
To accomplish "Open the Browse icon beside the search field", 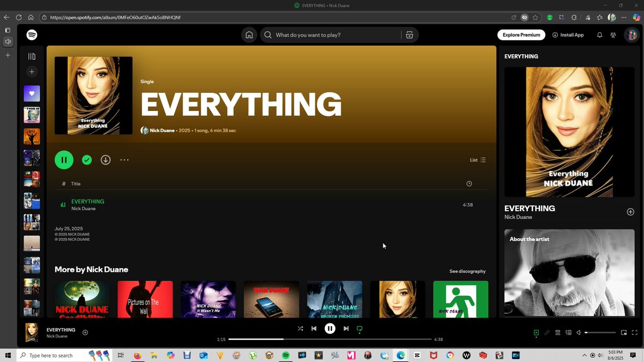I will click(x=409, y=35).
